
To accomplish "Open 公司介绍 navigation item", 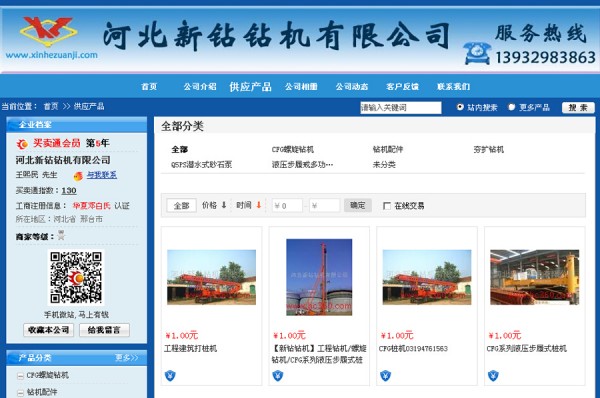I will pos(200,86).
